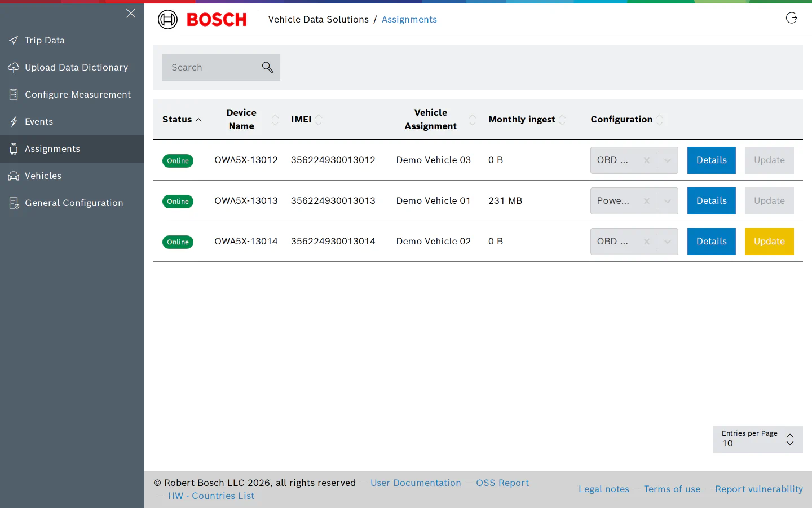
Task: Select device name OWA5X-13013
Action: [246, 201]
